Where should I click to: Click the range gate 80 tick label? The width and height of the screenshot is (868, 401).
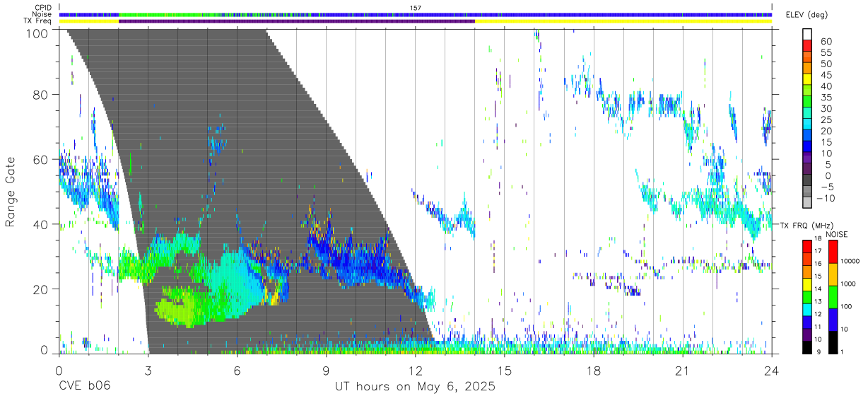[41, 95]
